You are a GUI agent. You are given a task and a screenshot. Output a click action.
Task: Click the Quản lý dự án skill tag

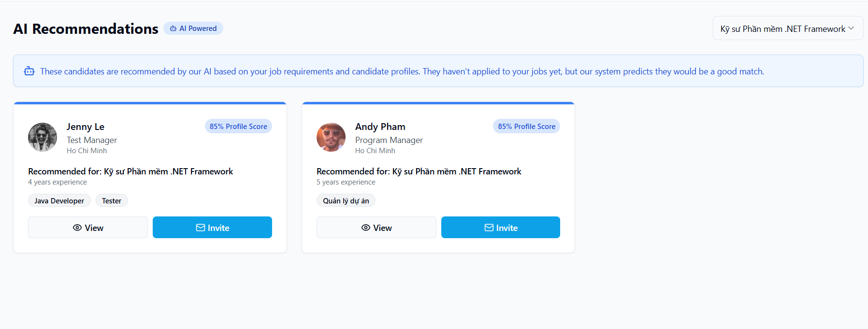coord(346,201)
